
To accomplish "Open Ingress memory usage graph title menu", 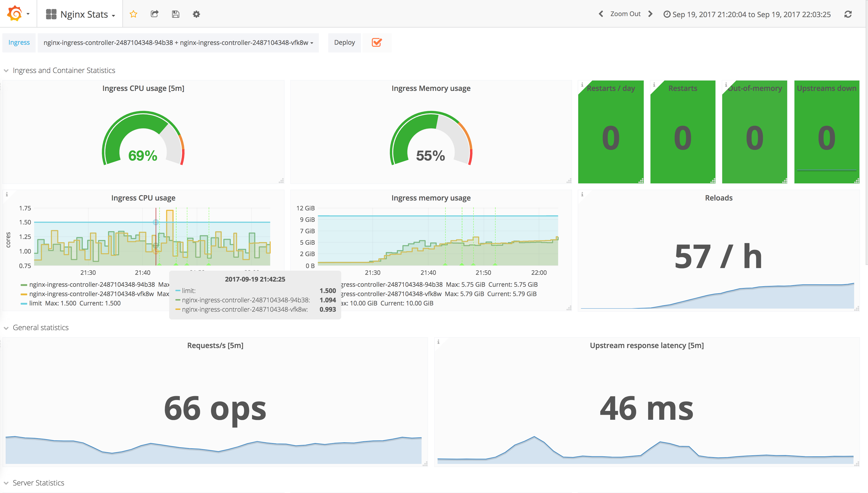I will pyautogui.click(x=431, y=198).
